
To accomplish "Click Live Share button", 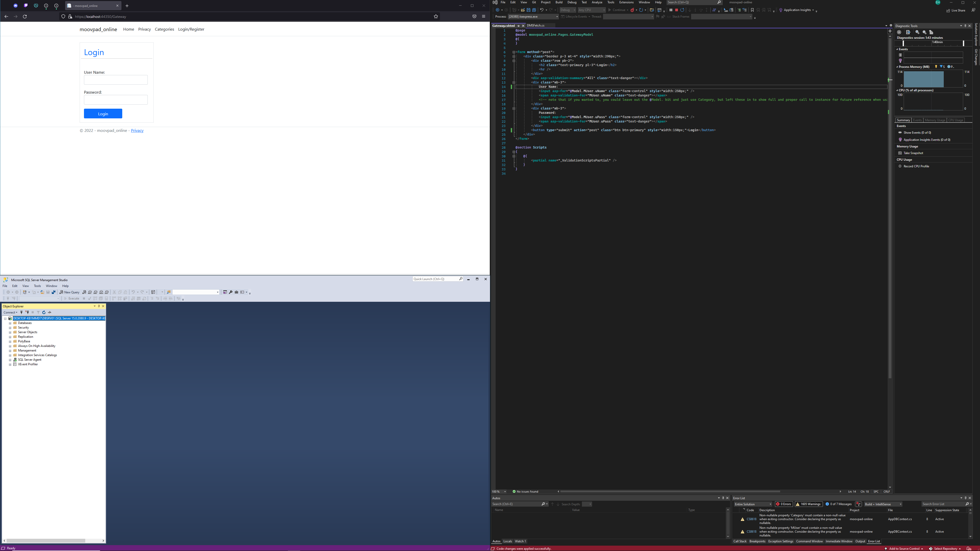I will point(956,10).
